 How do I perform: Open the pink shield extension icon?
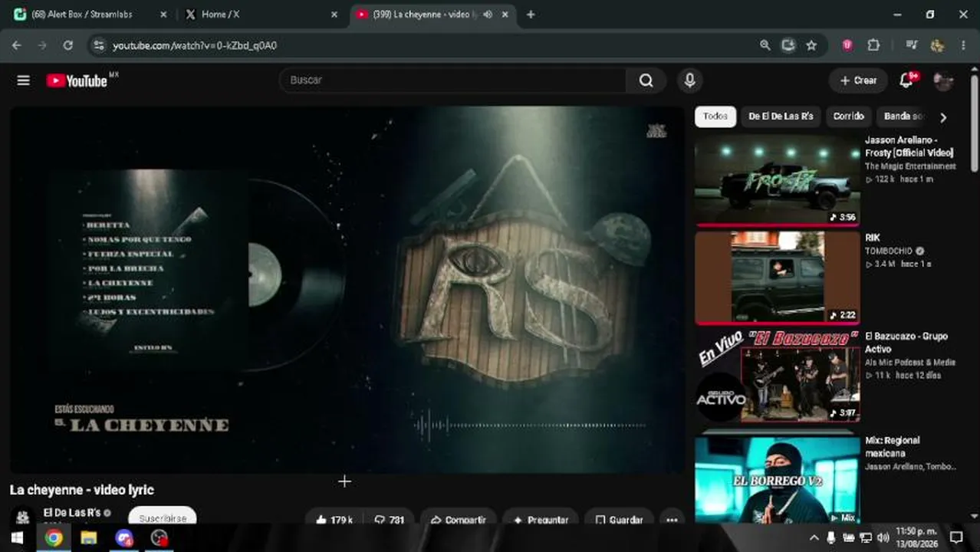click(x=847, y=45)
